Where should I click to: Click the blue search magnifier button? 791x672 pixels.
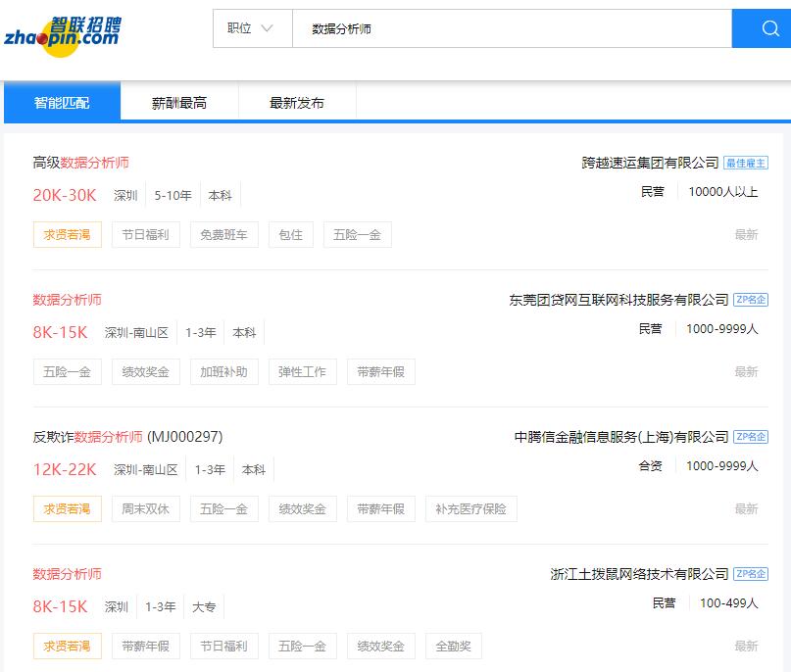tap(761, 28)
